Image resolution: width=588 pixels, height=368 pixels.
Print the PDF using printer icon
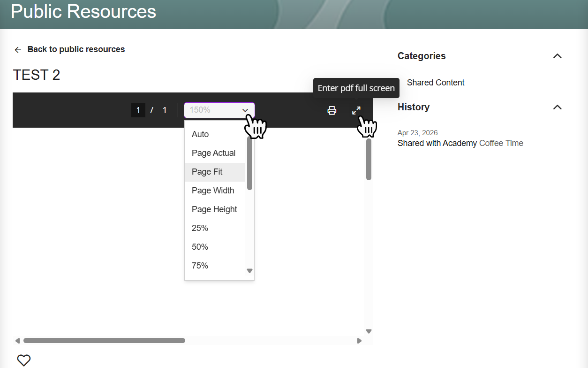click(332, 111)
